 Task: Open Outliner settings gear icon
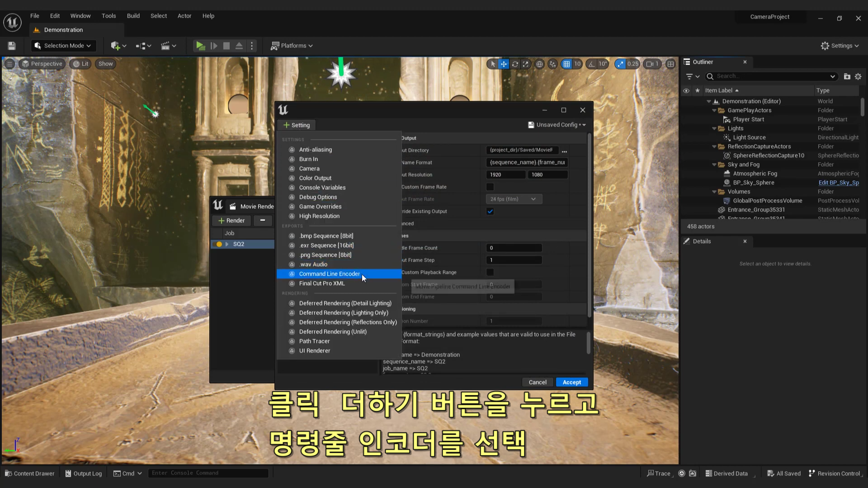pyautogui.click(x=858, y=76)
